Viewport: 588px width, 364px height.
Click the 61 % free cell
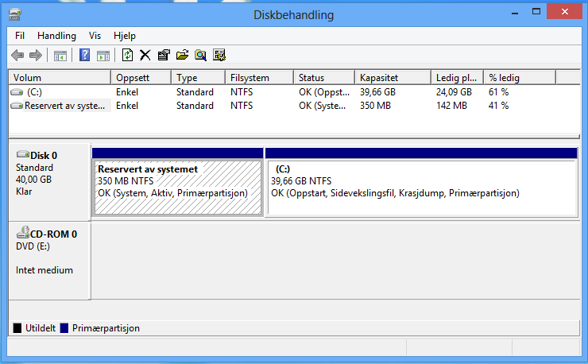[498, 92]
